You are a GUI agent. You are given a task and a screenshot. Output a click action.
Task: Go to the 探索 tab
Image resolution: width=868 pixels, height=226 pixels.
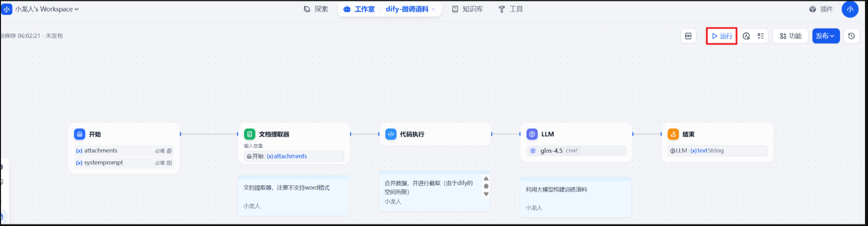(316, 9)
